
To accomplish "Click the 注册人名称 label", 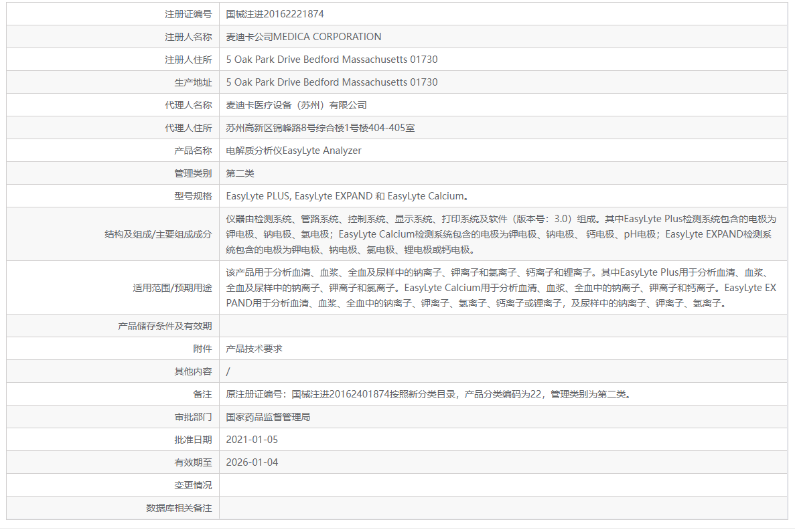I will click(x=188, y=37).
